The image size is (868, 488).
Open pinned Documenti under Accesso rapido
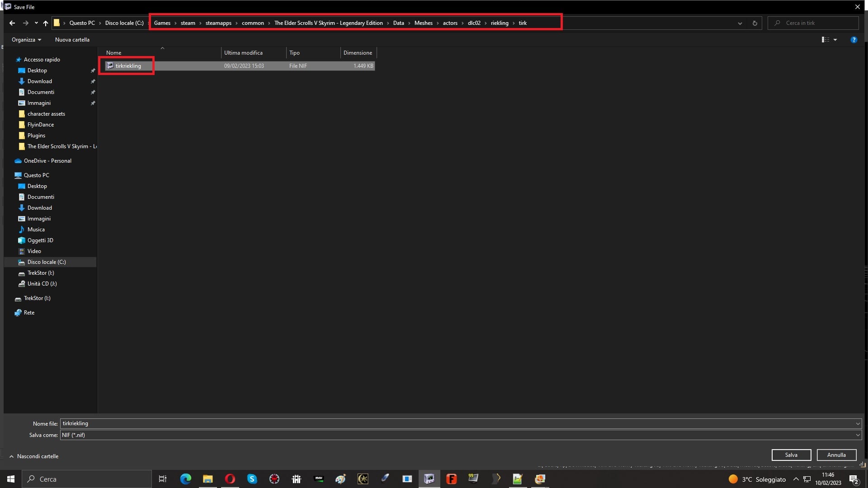coord(41,92)
